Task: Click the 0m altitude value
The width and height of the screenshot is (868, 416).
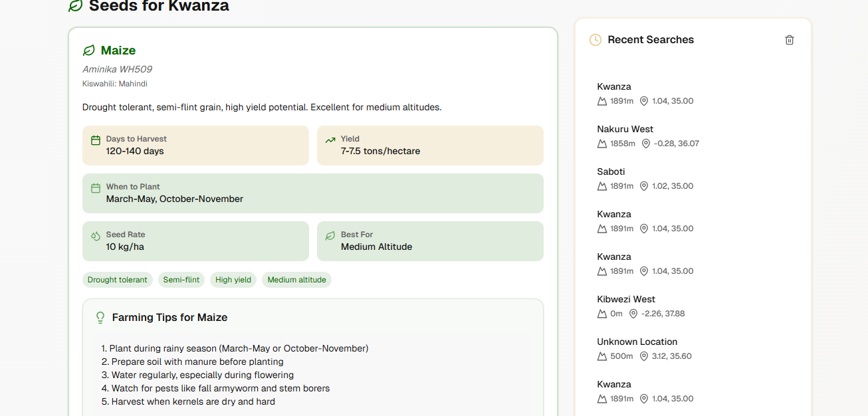Action: point(617,314)
